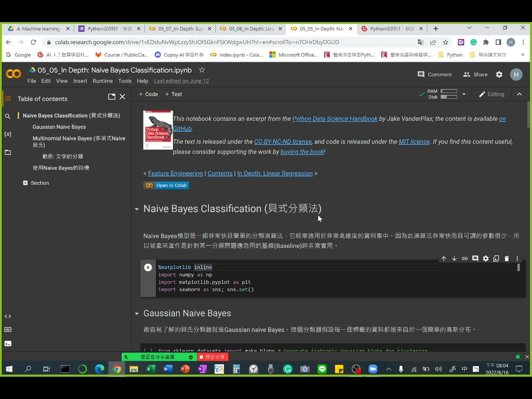This screenshot has width=532, height=399.
Task: Open the code snippets panel
Action: 8,316
